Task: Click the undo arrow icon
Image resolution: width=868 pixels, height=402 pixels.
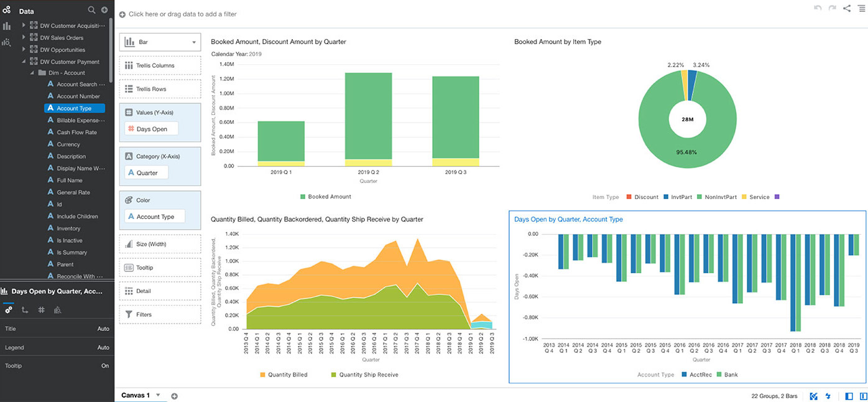Action: (x=818, y=8)
